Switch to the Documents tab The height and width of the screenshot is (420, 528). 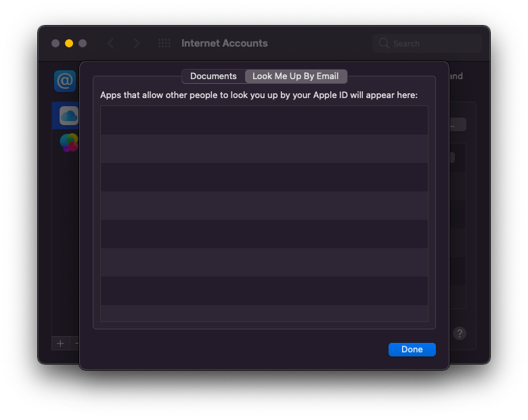[x=213, y=76]
